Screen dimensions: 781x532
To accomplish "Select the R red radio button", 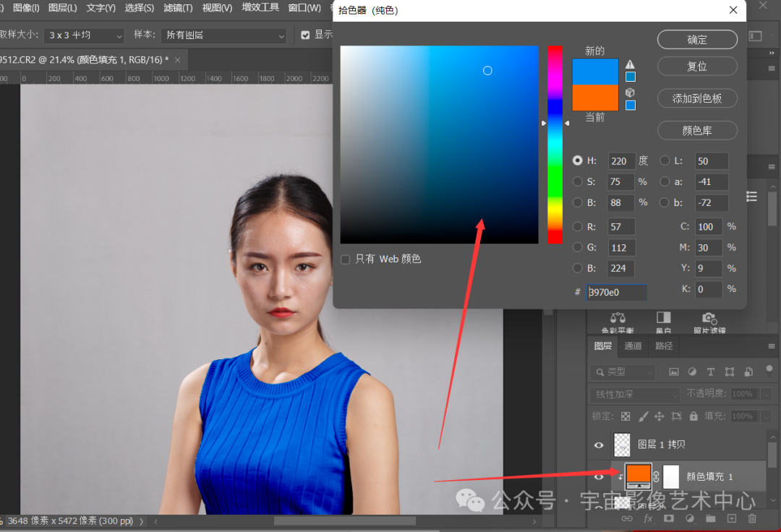I will [x=577, y=226].
